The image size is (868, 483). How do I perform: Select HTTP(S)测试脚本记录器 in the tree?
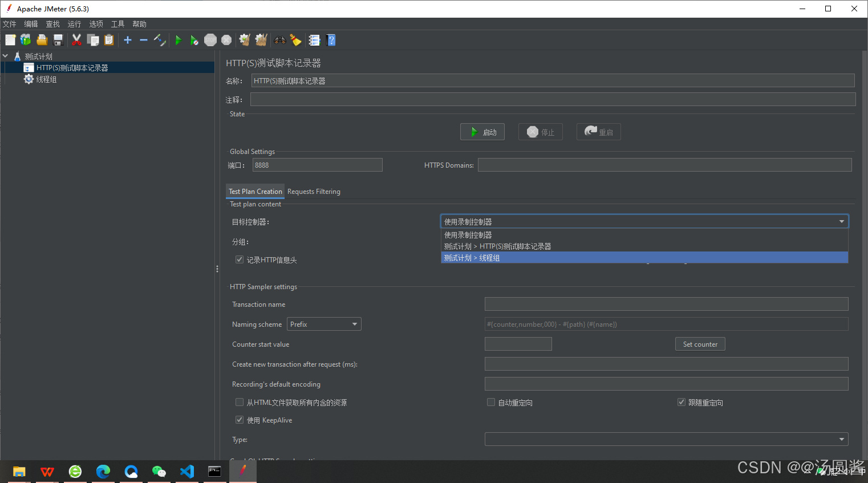point(72,68)
